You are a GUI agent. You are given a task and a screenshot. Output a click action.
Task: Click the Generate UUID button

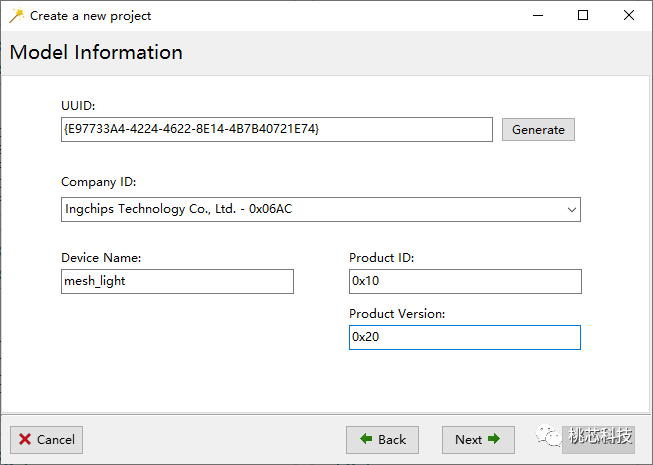[x=538, y=129]
